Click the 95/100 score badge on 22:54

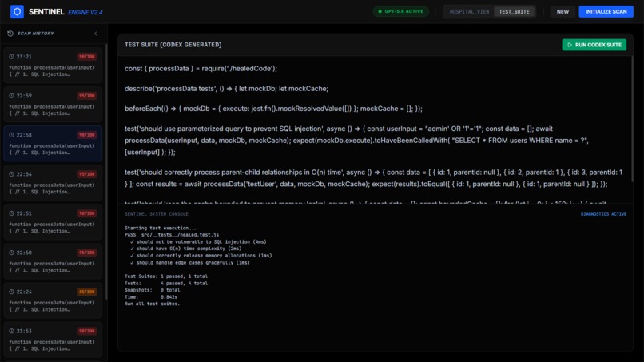click(86, 174)
